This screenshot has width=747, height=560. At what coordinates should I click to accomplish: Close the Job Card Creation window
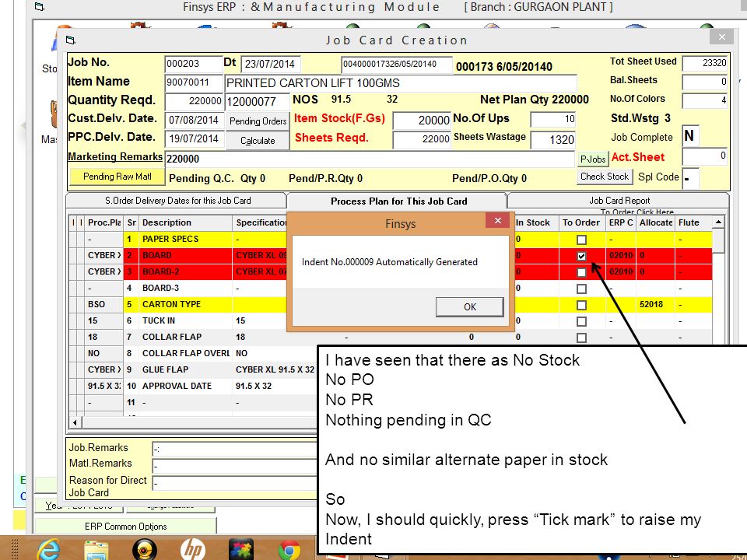(x=722, y=37)
